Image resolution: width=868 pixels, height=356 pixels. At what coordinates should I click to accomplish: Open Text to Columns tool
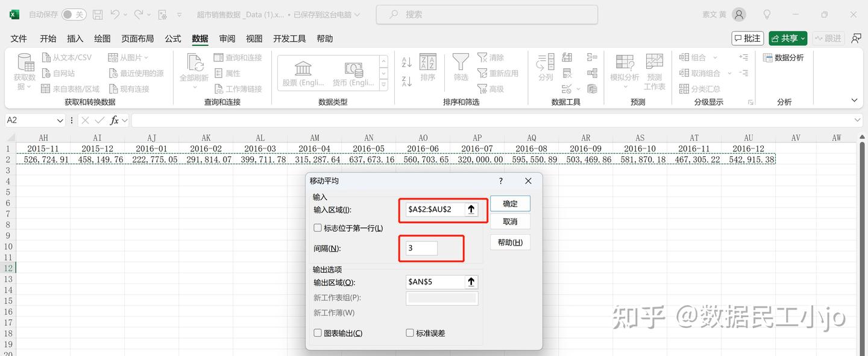[544, 71]
